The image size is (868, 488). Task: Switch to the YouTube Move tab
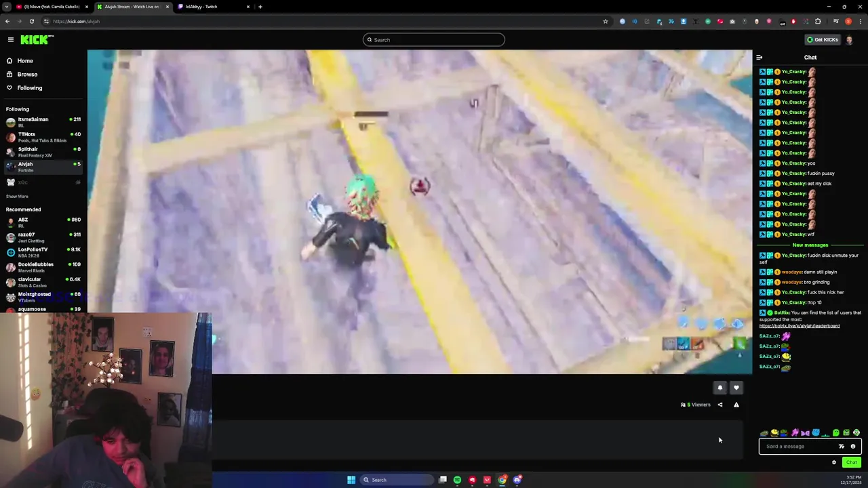(51, 7)
